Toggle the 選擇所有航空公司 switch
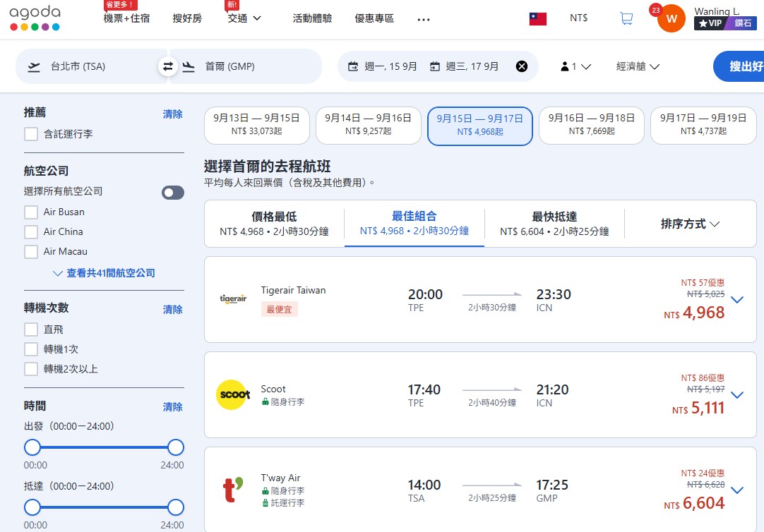Viewport: 764px width, 532px height. (x=173, y=193)
